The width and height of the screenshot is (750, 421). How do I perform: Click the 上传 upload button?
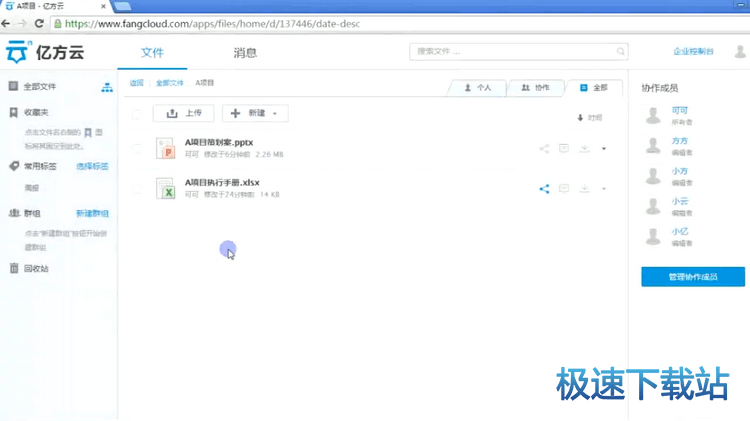pos(184,113)
